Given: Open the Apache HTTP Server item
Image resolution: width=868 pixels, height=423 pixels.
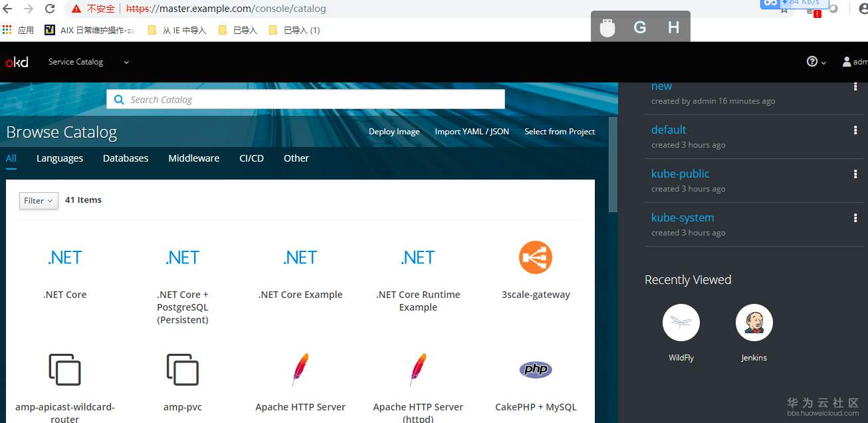Looking at the screenshot, I should click(x=300, y=382).
